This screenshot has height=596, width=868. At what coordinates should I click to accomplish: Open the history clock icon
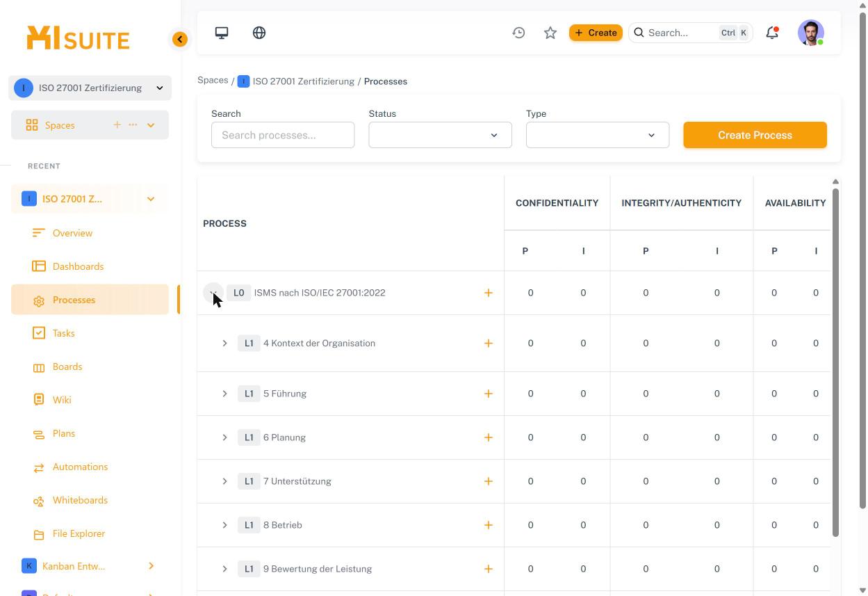pos(518,33)
